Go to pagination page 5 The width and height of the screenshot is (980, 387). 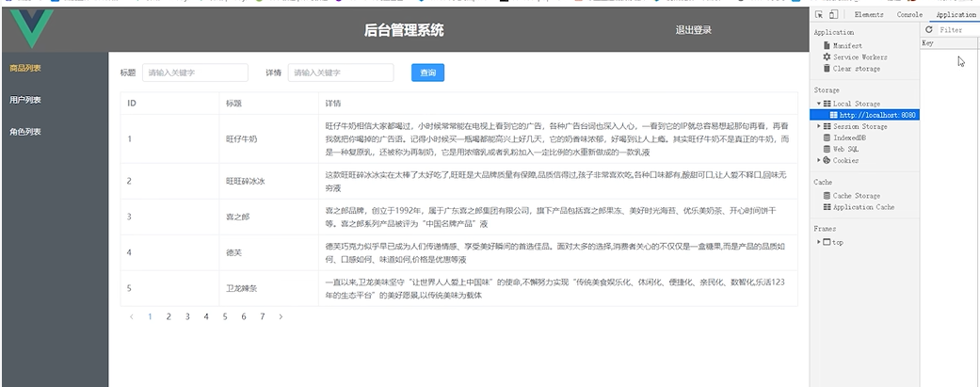[x=224, y=316]
